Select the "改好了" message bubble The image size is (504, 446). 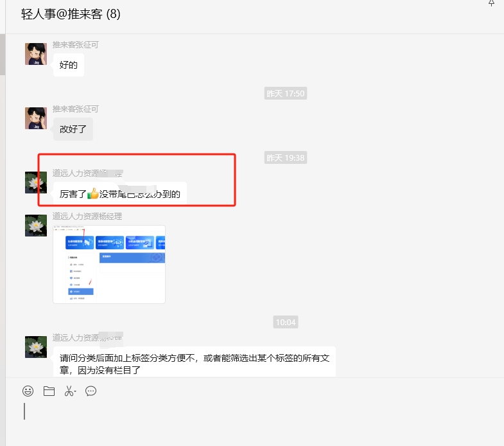pyautogui.click(x=73, y=129)
